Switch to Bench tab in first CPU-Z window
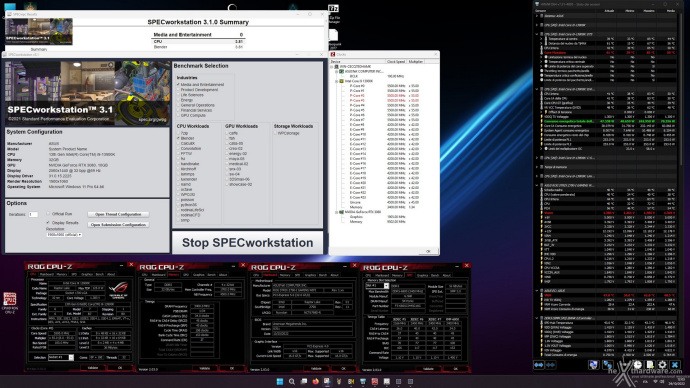Image resolution: width=690 pixels, height=388 pixels. 100,275
